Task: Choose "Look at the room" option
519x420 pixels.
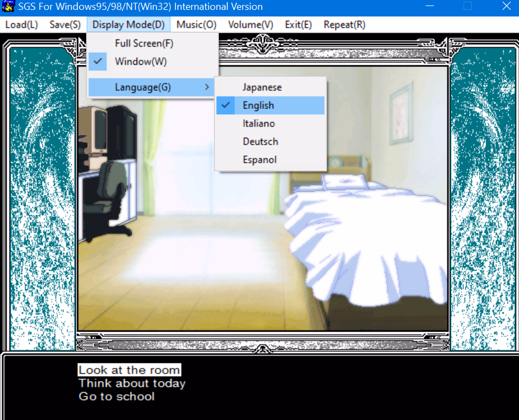Action: pos(129,370)
